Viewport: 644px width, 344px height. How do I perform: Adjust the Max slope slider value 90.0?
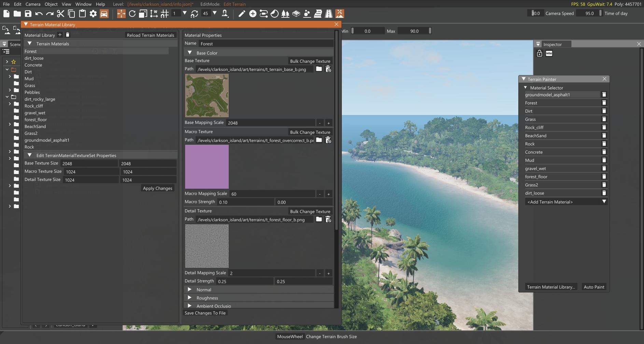(x=415, y=31)
